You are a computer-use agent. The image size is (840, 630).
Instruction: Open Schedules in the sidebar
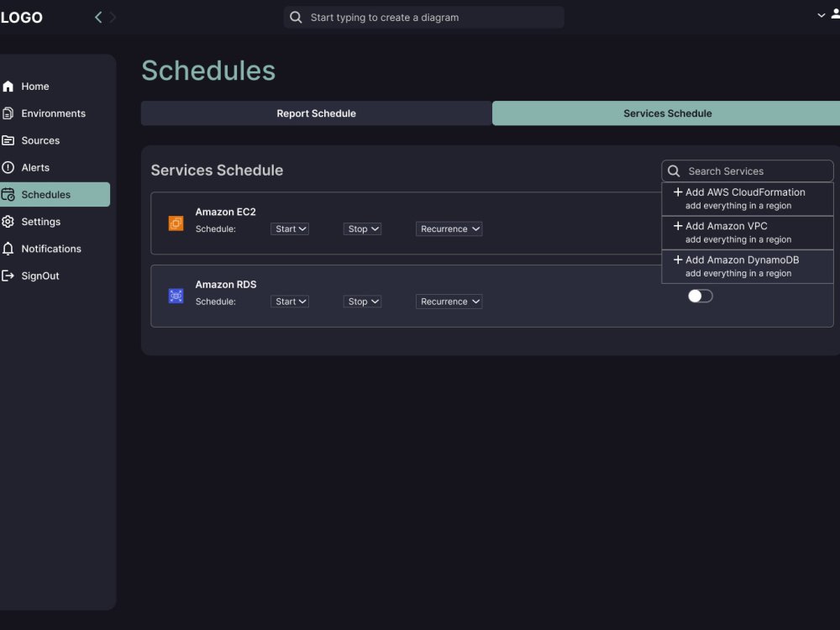click(x=55, y=195)
